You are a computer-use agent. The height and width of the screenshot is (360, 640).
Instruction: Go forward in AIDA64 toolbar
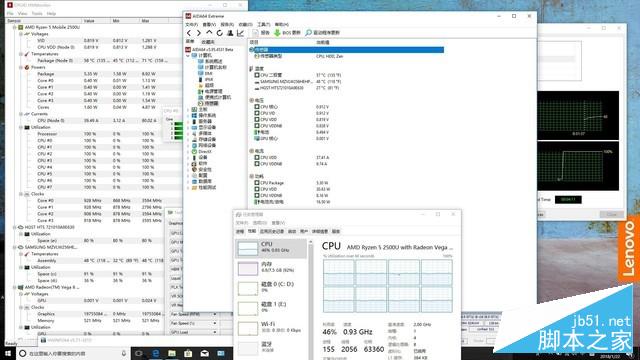pyautogui.click(x=199, y=33)
